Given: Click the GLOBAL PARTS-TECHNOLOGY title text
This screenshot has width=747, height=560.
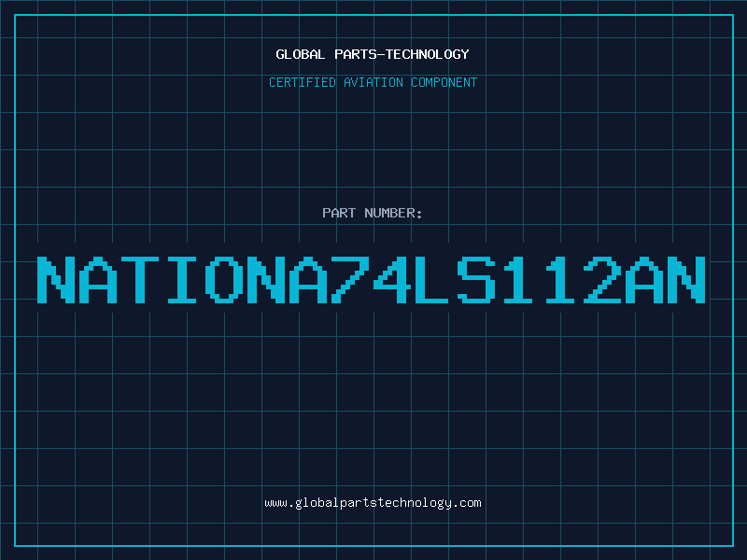Looking at the screenshot, I should click(x=373, y=54).
